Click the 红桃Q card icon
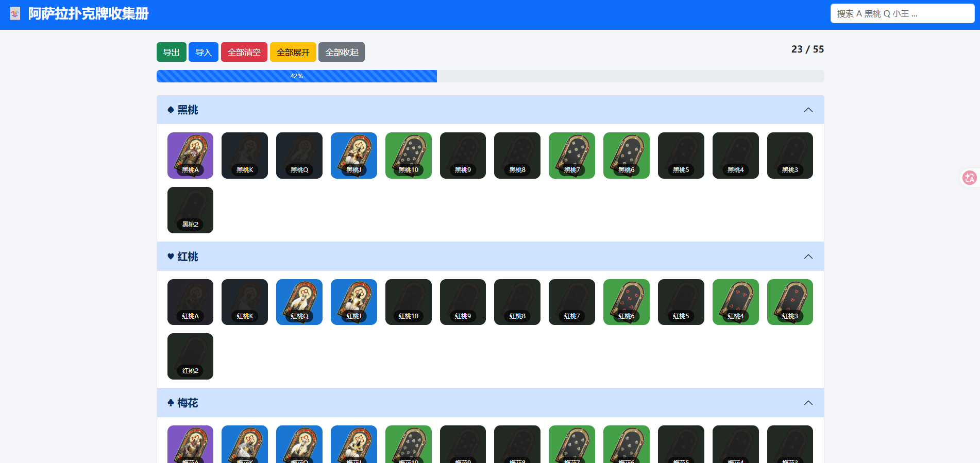The width and height of the screenshot is (980, 463). pyautogui.click(x=299, y=302)
